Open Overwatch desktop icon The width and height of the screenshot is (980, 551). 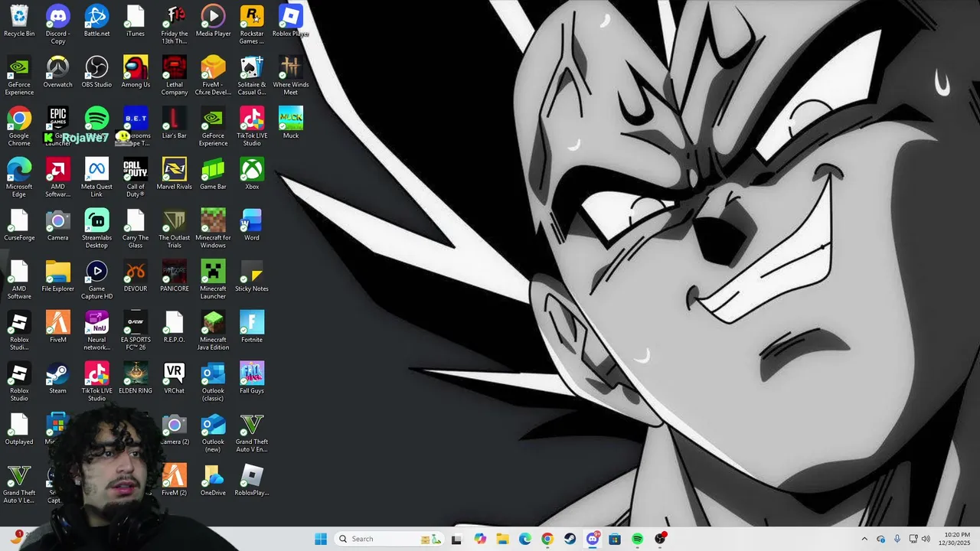pyautogui.click(x=57, y=72)
